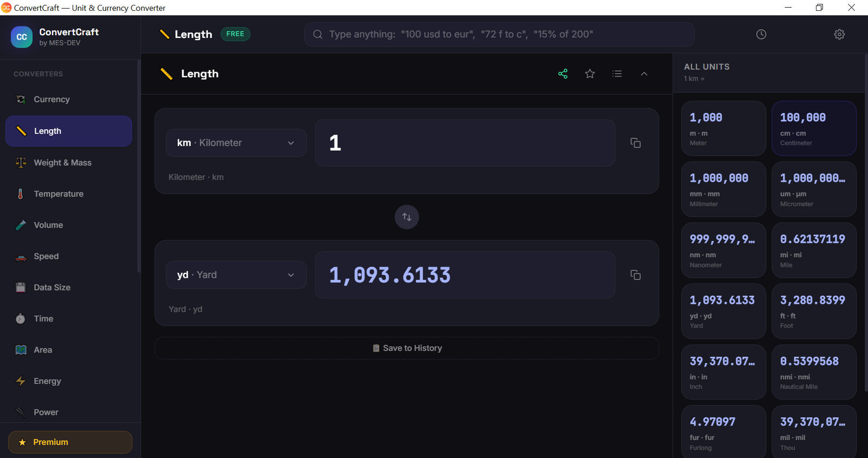Screen dimensions: 868x458
Task: Open the Kilometer source unit dropdown
Action: (236, 143)
